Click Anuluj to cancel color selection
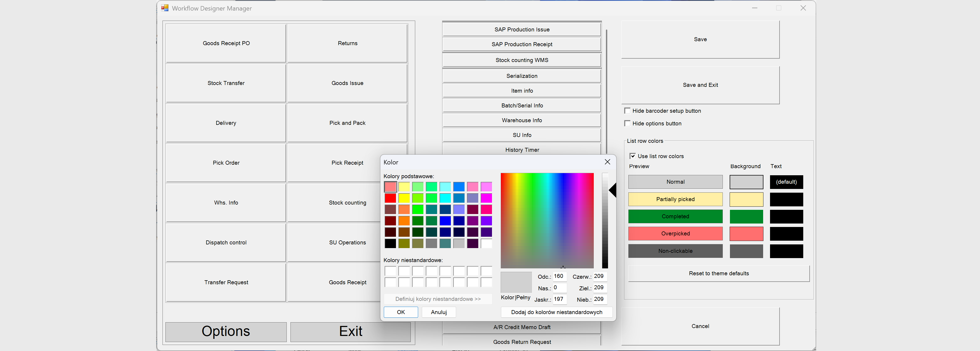 coord(439,312)
